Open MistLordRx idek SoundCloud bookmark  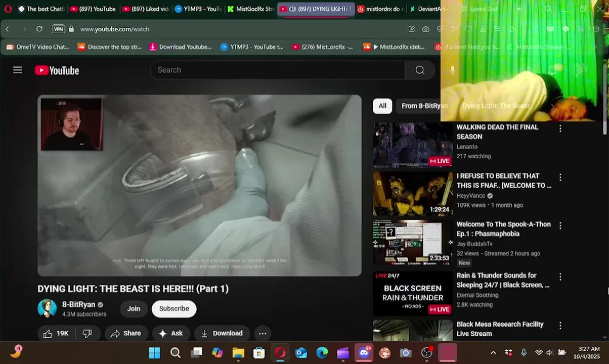(x=394, y=47)
